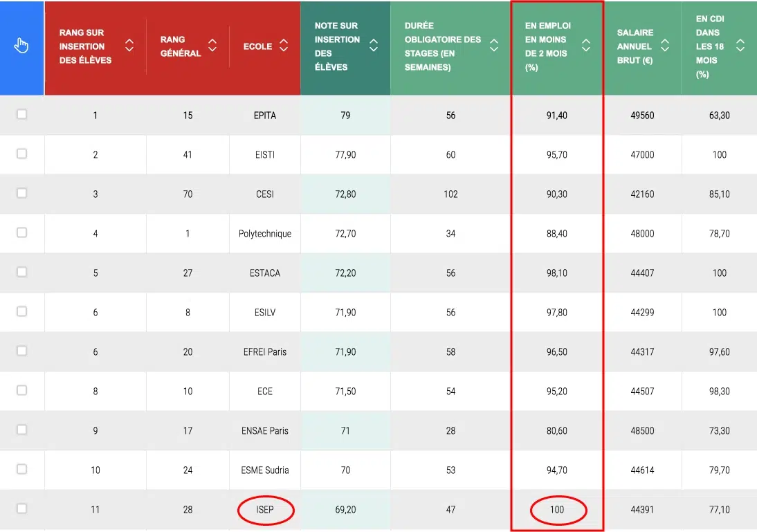Screen dimensions: 757x532
Task: Sort by Rang sur insertion des élèves arrows
Action: point(129,46)
